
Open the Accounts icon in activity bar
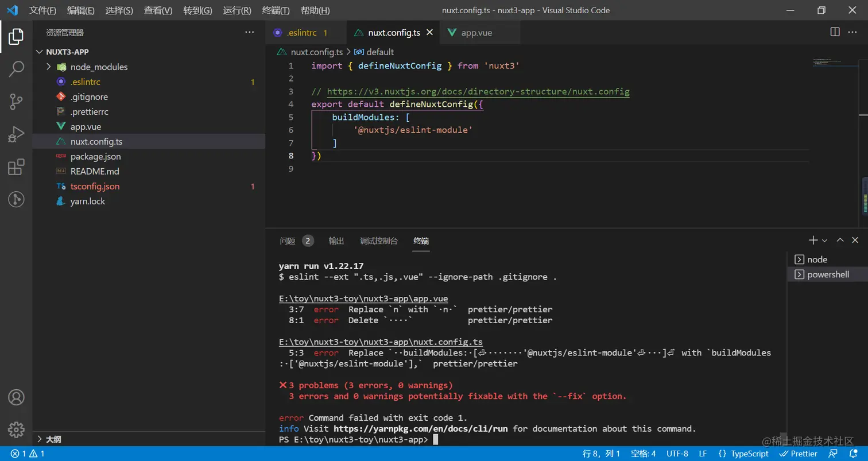coord(16,397)
